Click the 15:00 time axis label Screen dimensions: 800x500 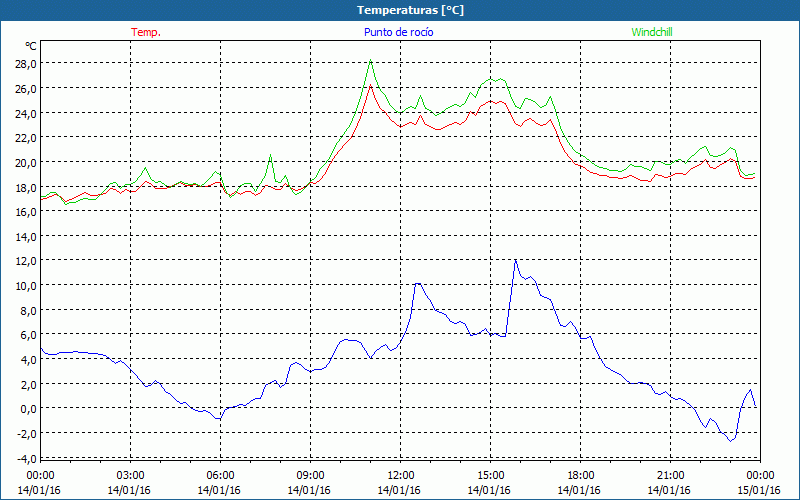(490, 476)
